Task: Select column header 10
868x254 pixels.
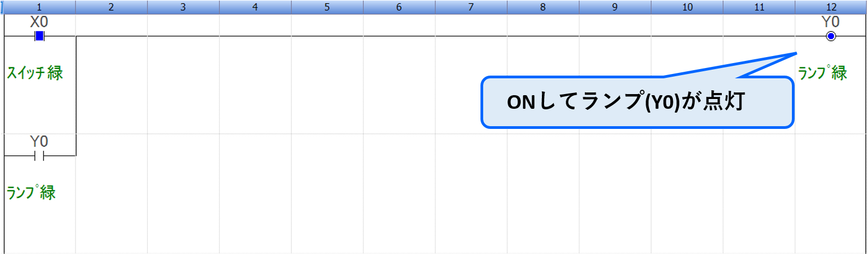Action: (687, 7)
